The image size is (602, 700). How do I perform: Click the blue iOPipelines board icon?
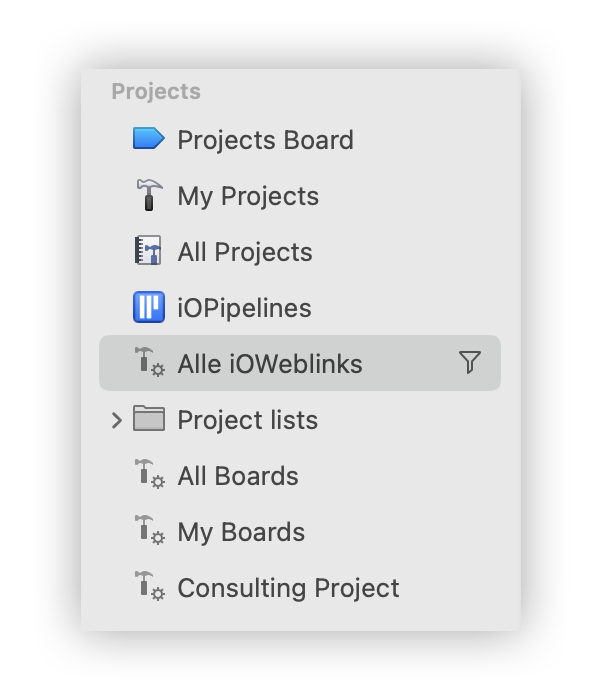tap(149, 307)
